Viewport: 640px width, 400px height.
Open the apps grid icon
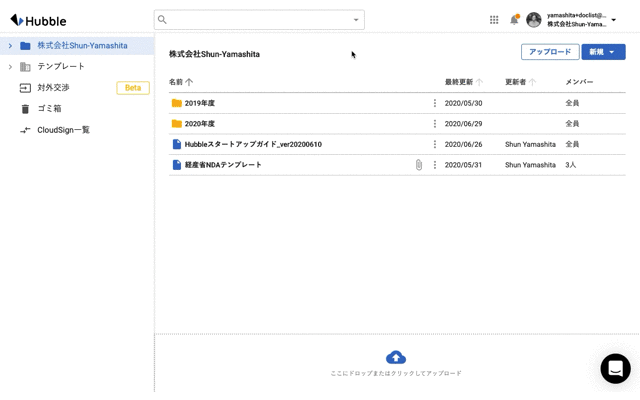click(x=494, y=20)
